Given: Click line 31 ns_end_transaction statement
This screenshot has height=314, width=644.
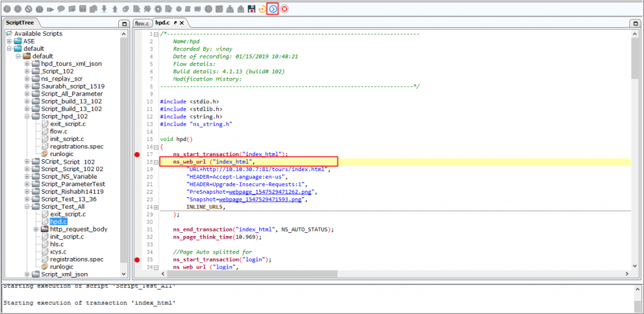Looking at the screenshot, I should pyautogui.click(x=254, y=229).
